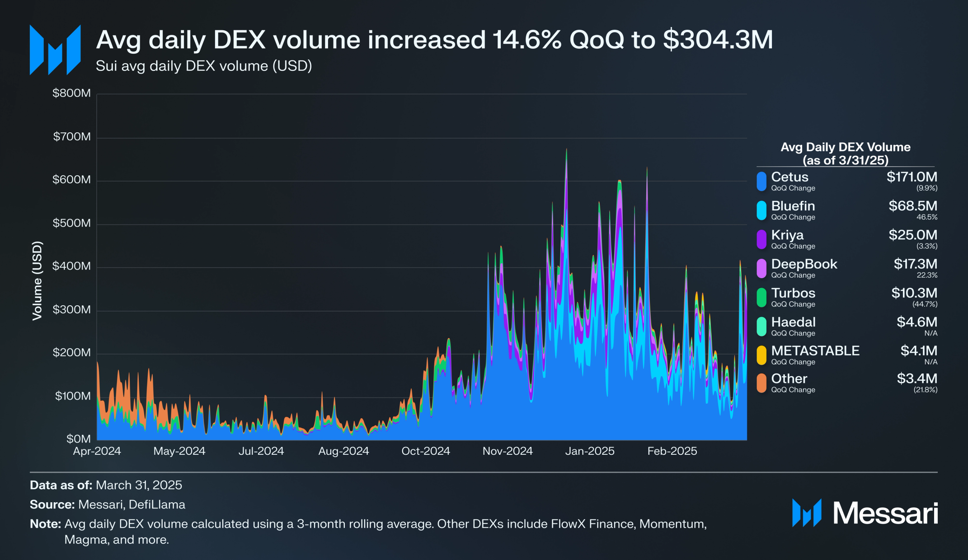
Task: Click the chart headline title text
Action: [x=435, y=40]
